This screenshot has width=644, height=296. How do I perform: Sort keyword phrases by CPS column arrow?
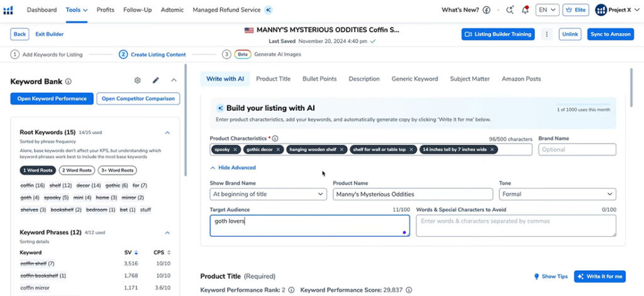point(169,253)
